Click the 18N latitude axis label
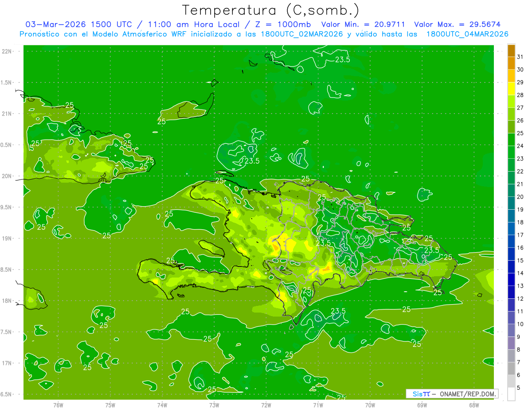532x411 pixels. coord(7,301)
